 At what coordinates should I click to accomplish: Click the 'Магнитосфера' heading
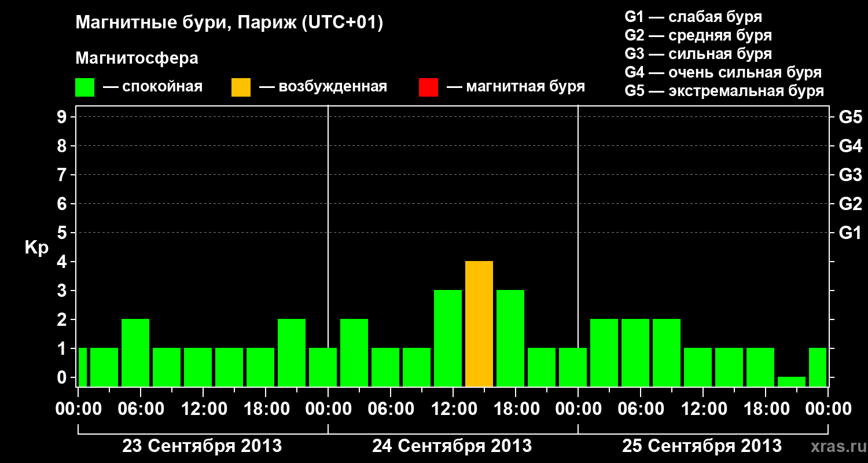click(137, 58)
